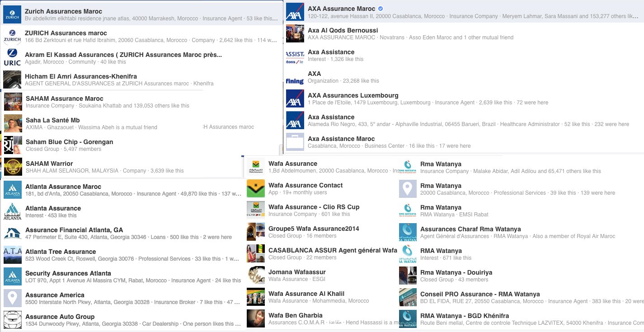Open RMA Watanya interest with 671 likes
Viewport: 644px width, 332px height.
tap(521, 254)
